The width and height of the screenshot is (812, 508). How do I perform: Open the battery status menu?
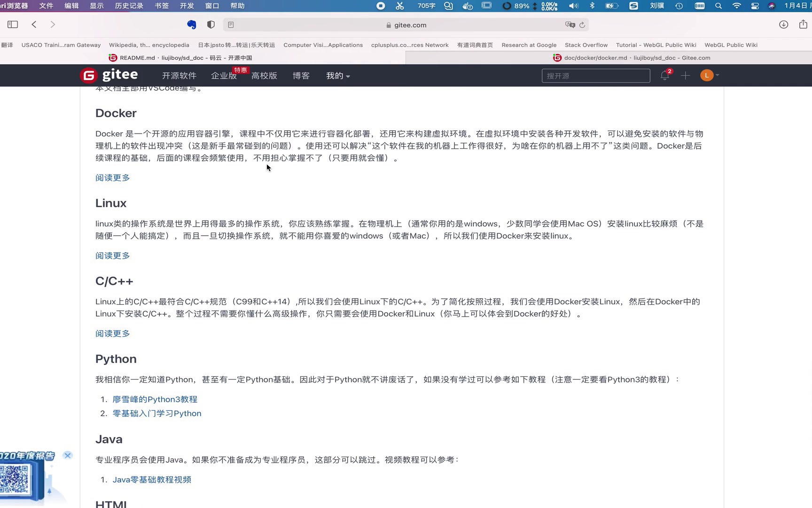(611, 6)
